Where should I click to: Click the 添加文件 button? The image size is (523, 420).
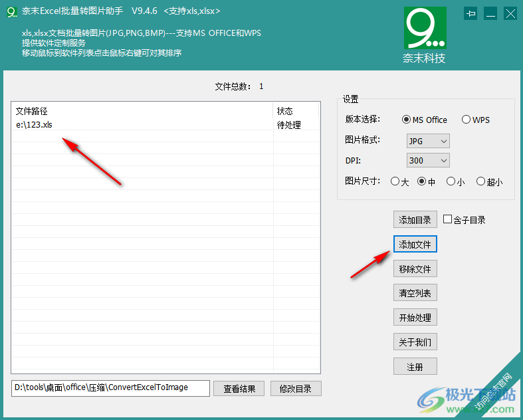click(x=415, y=244)
